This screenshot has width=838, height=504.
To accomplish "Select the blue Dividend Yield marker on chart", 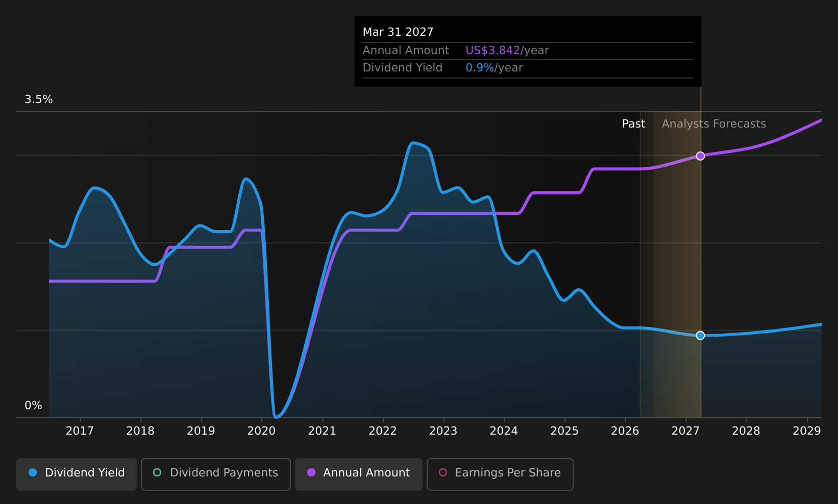I will click(700, 335).
